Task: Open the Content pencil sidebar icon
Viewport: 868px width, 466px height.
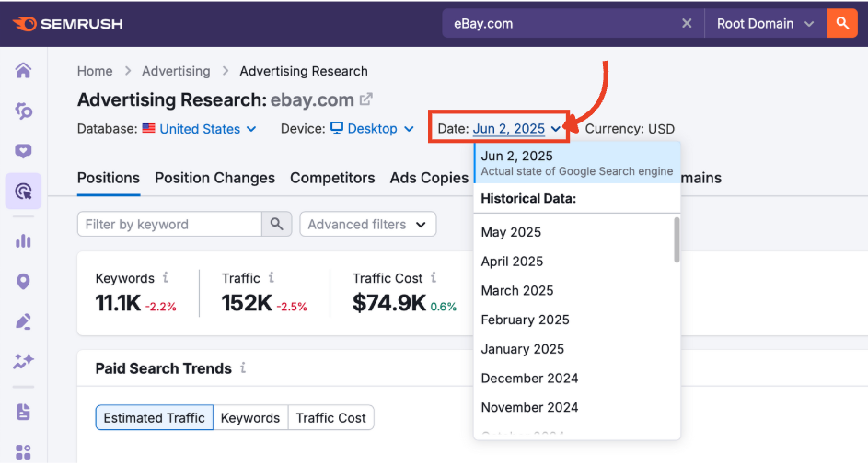Action: pos(23,321)
